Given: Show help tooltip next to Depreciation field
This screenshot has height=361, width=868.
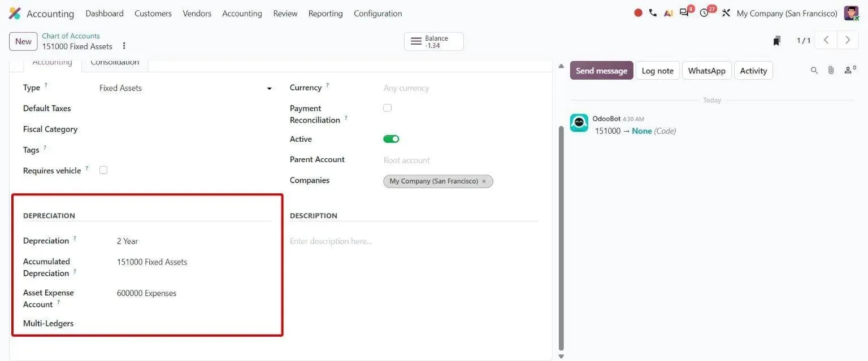Looking at the screenshot, I should tap(75, 238).
